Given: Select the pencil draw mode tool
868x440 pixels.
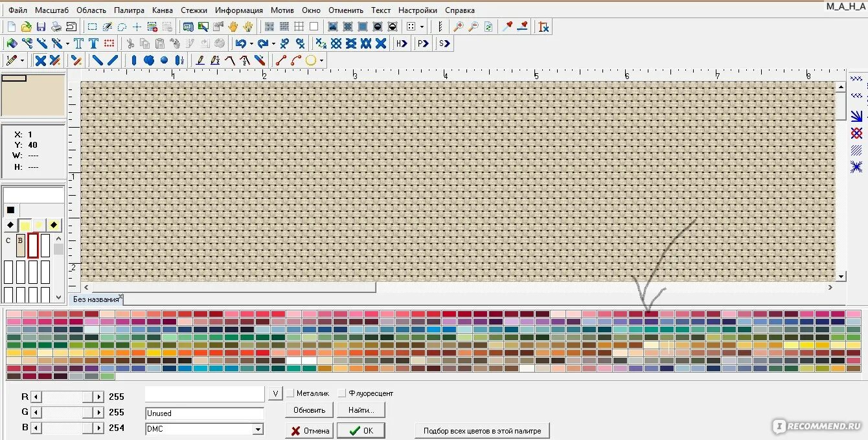Looking at the screenshot, I should (x=11, y=60).
